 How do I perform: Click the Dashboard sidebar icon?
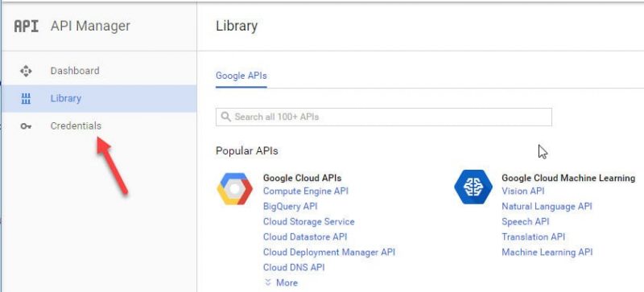tap(26, 71)
